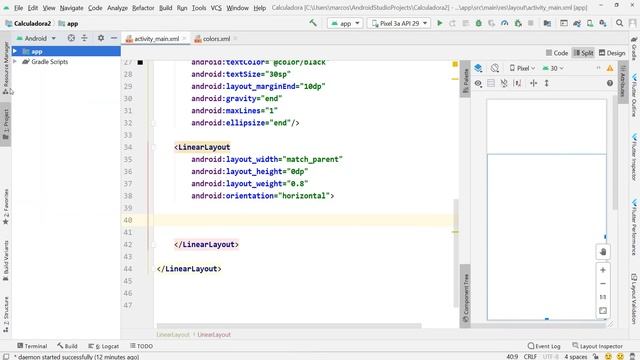Run the app with green play button
The width and height of the screenshot is (640, 360).
coord(440,23)
